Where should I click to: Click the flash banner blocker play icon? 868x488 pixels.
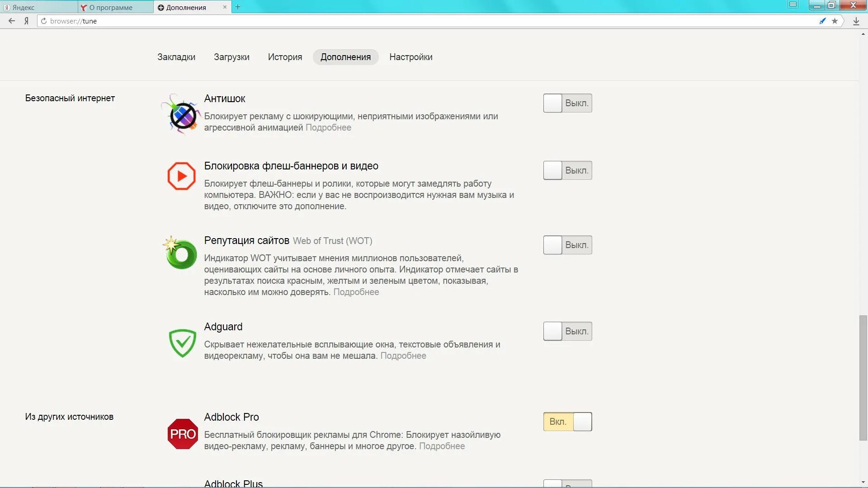tap(181, 176)
